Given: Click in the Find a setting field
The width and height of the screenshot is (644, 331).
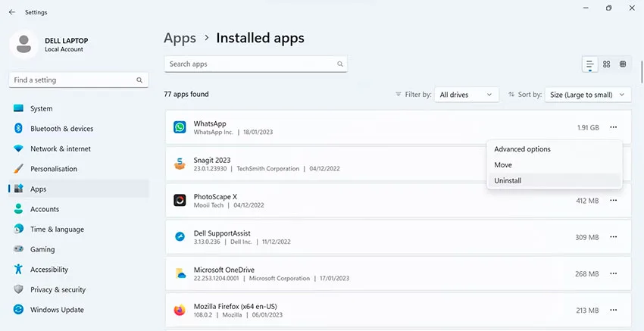Looking at the screenshot, I should point(79,80).
